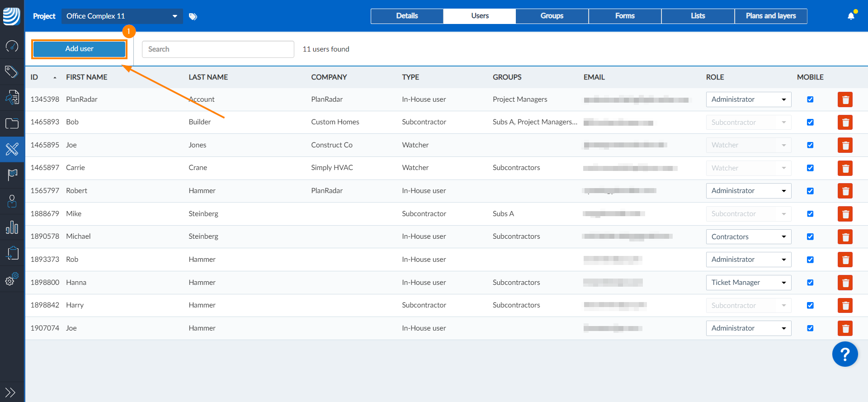Open the bar chart statistics sidebar icon
The height and width of the screenshot is (402, 868).
12,227
